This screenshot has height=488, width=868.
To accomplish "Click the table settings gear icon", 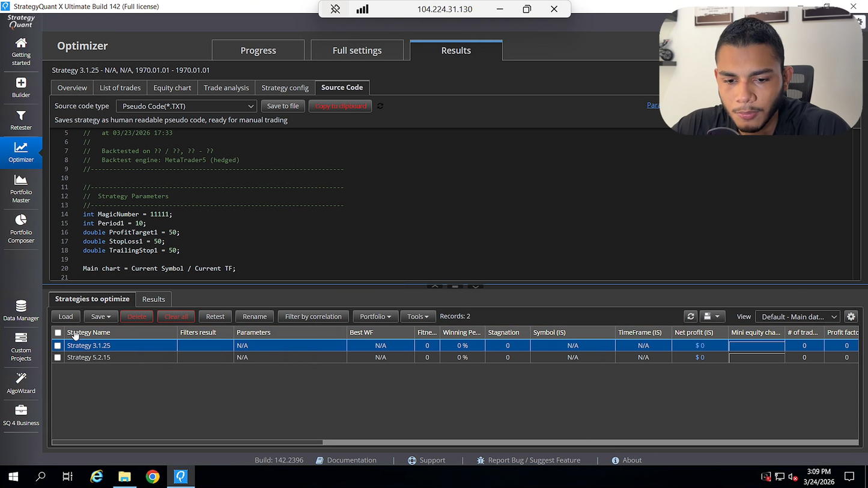I will click(851, 316).
